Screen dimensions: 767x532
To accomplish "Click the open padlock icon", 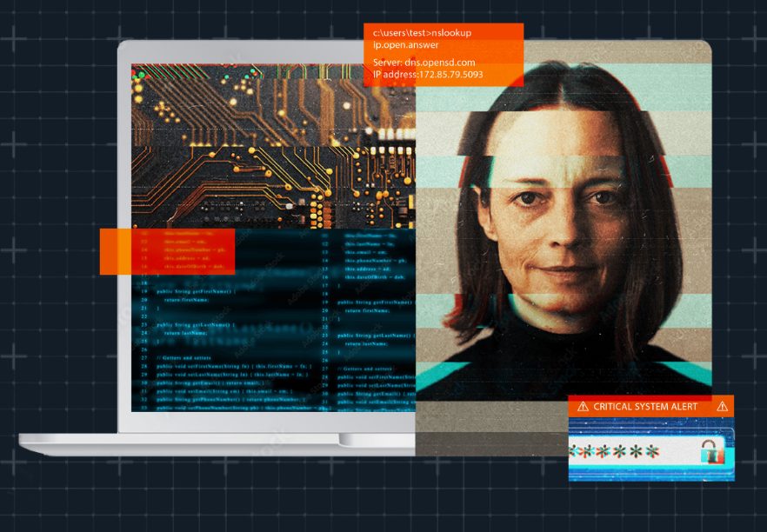I will coord(711,451).
